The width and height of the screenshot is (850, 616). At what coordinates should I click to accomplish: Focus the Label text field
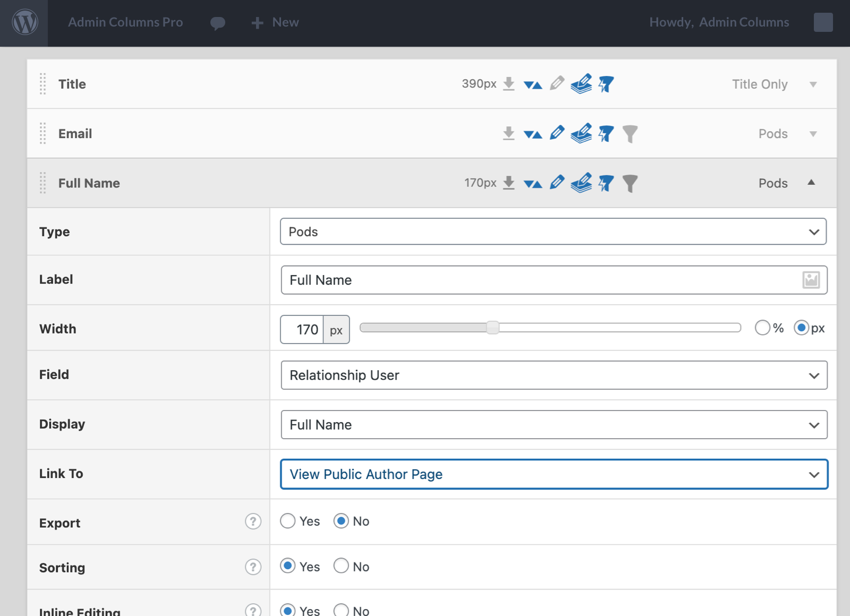554,280
